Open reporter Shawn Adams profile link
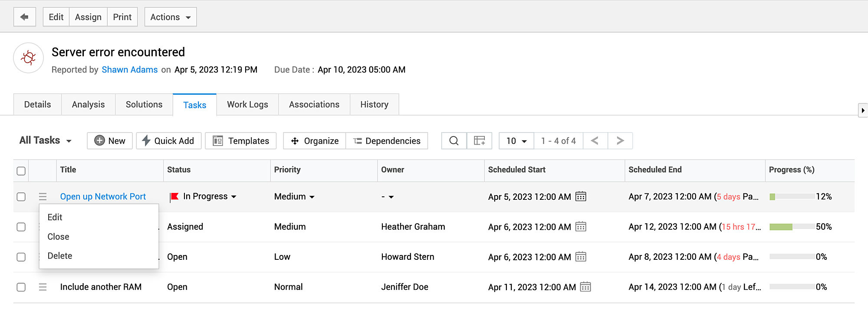This screenshot has width=868, height=318. click(129, 70)
